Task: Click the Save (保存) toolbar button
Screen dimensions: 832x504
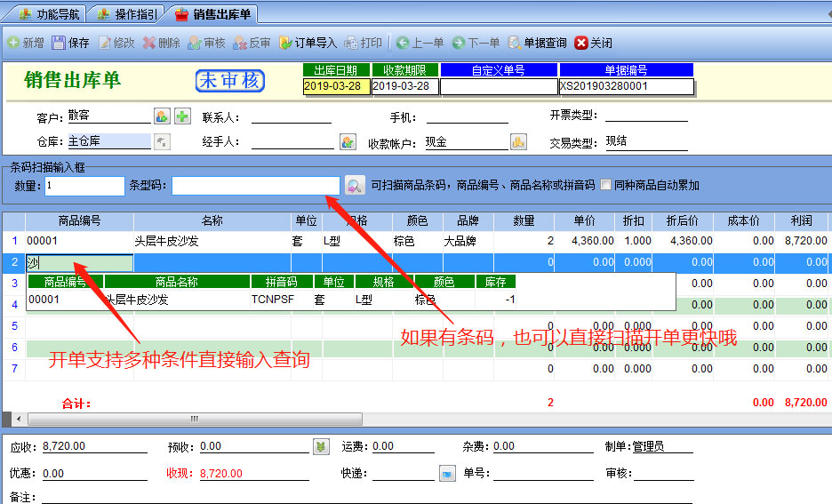Action: point(71,43)
